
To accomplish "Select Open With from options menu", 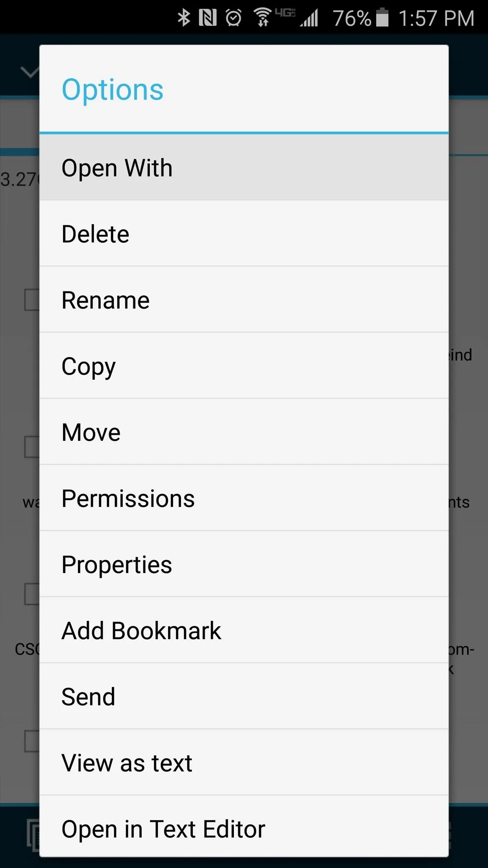I will [244, 167].
